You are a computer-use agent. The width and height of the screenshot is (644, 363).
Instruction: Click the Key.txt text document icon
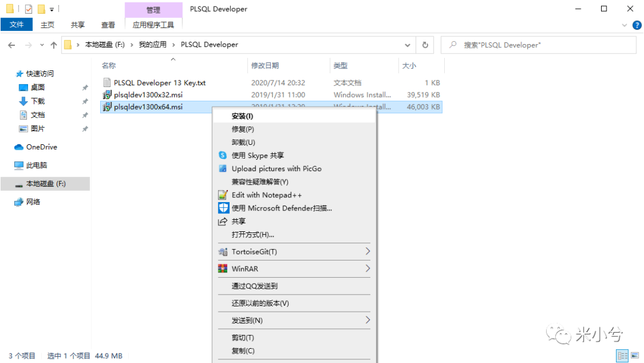pyautogui.click(x=107, y=82)
